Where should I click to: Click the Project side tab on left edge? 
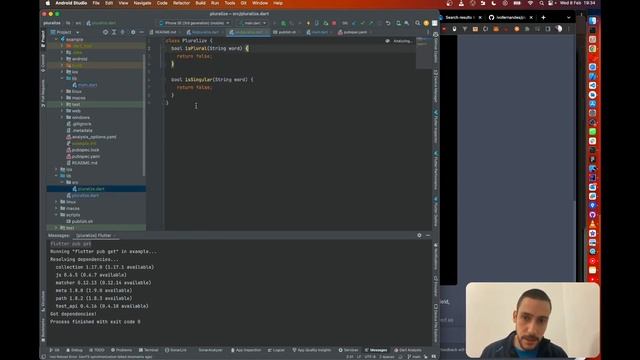pyautogui.click(x=43, y=38)
